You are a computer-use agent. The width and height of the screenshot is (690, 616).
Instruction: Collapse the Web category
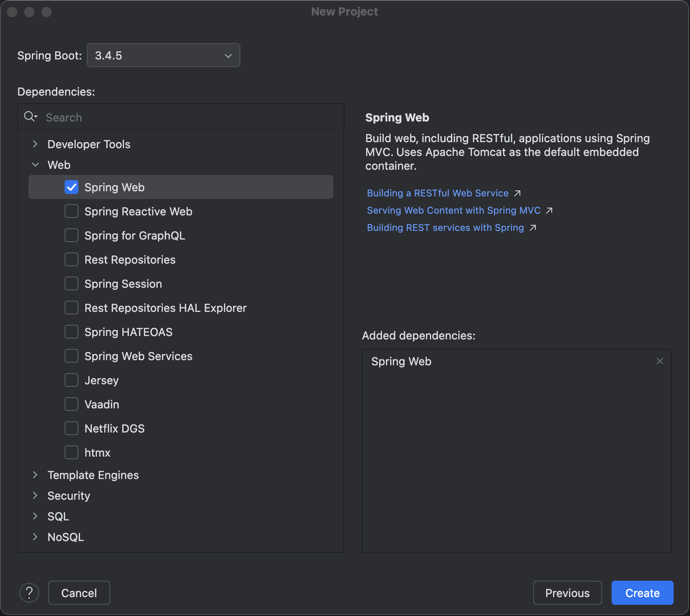pos(35,165)
